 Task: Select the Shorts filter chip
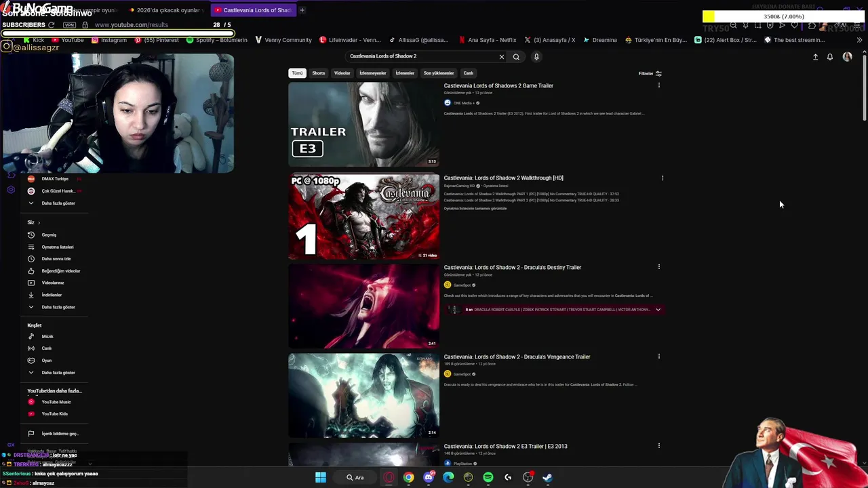pos(318,73)
